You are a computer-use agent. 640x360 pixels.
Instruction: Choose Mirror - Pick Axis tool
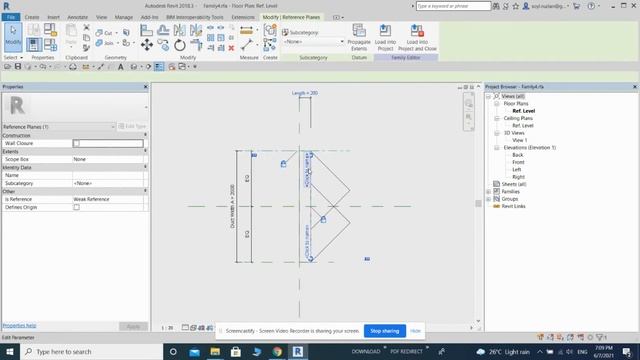[179, 30]
